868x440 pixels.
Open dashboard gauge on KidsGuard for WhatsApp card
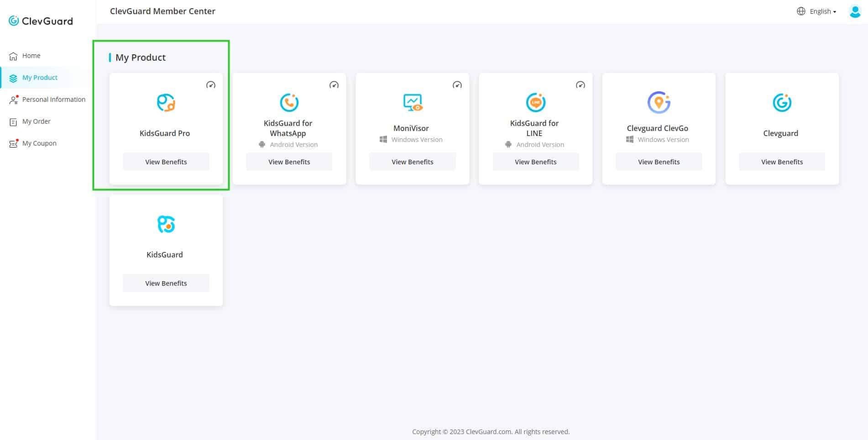[x=334, y=85]
